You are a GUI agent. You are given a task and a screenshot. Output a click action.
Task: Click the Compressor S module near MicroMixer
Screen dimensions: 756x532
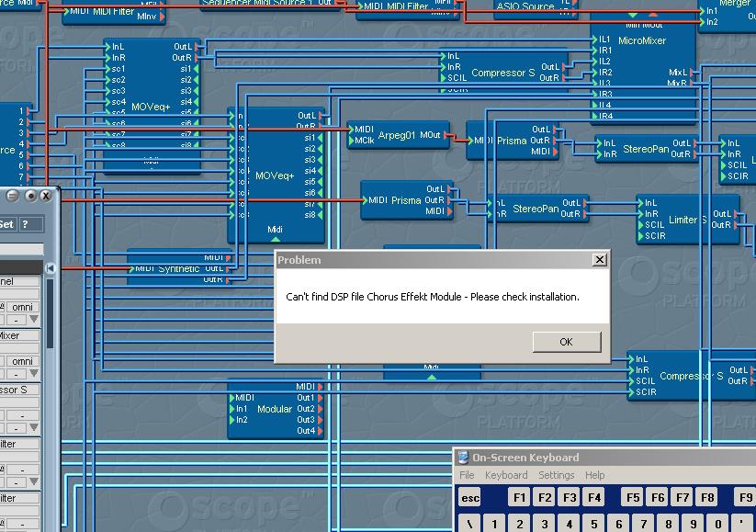(502, 73)
